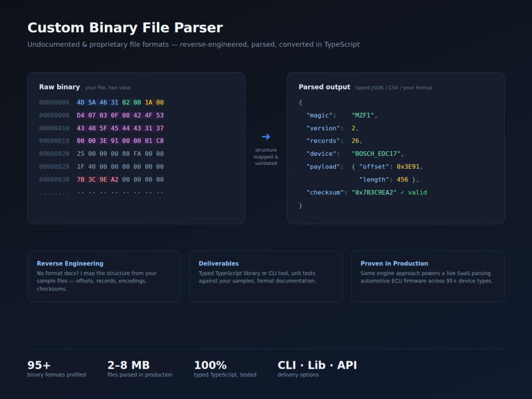Viewport: 532px width, 399px height.
Task: Click the green '✓ valid' marker
Action: pyautogui.click(x=413, y=193)
